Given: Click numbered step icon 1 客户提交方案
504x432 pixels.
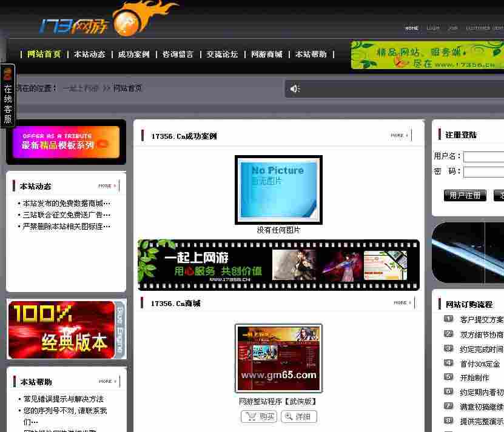Looking at the screenshot, I should pos(438,317).
